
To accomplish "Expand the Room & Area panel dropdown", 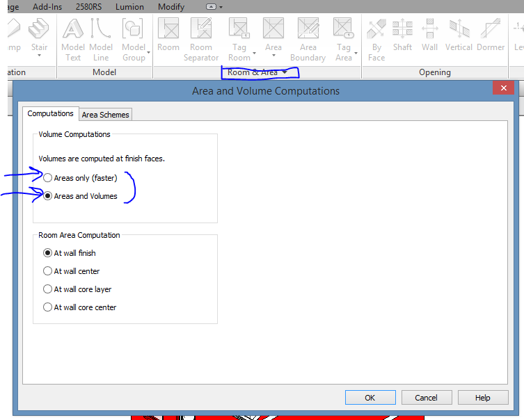I will coord(284,72).
